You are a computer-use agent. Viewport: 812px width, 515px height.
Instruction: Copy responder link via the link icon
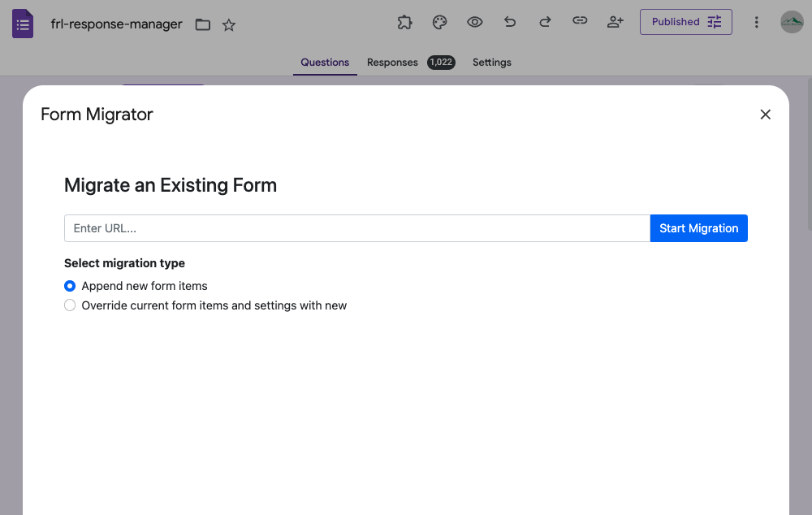(x=580, y=22)
